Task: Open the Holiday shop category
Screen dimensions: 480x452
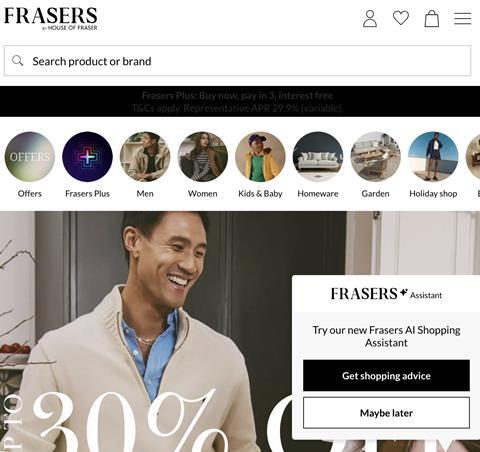Action: 433,157
